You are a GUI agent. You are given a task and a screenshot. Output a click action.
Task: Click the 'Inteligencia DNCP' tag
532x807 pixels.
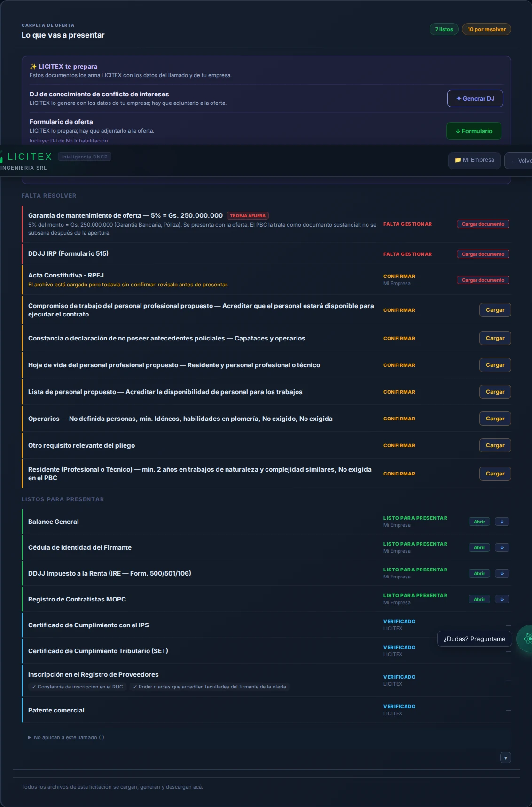point(85,157)
